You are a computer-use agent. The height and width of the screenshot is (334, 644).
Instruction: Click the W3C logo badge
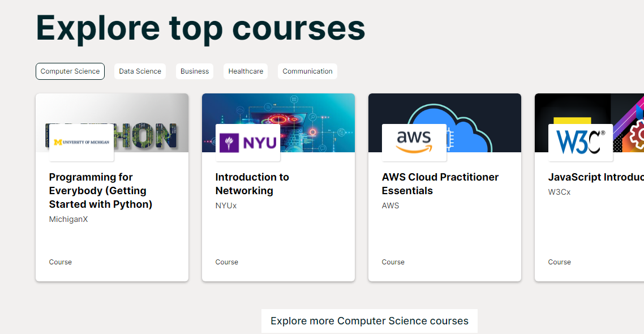[581, 143]
